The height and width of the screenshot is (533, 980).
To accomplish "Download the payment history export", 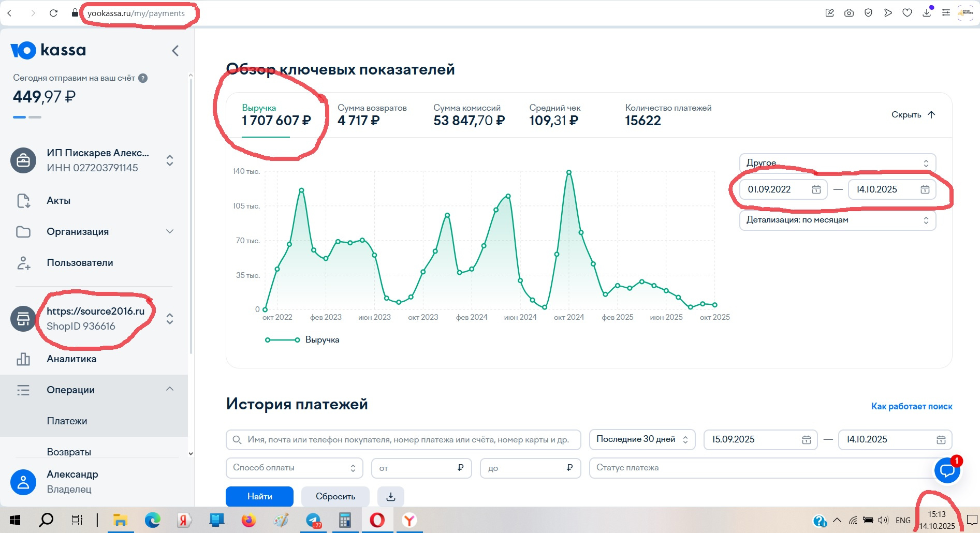I will tap(391, 497).
